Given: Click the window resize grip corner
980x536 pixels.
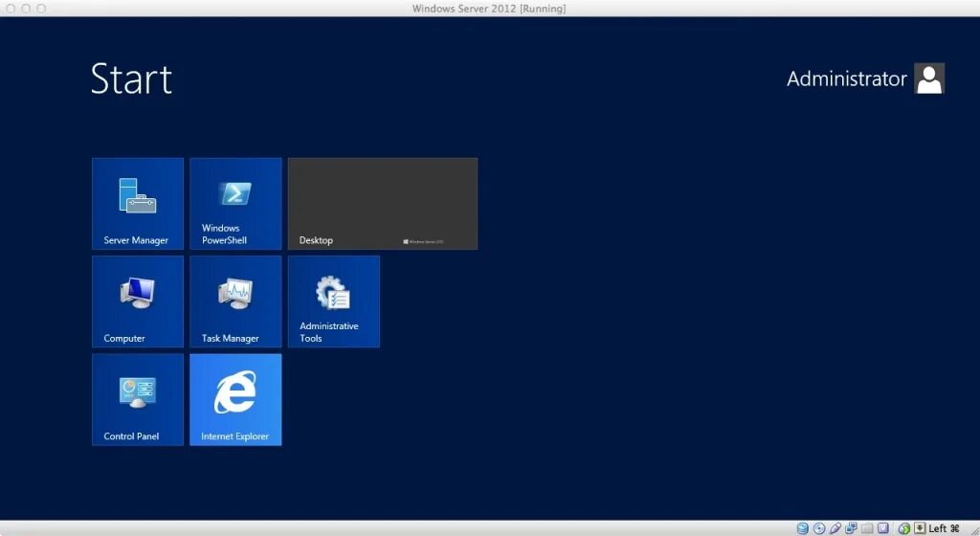Looking at the screenshot, I should coord(973,529).
